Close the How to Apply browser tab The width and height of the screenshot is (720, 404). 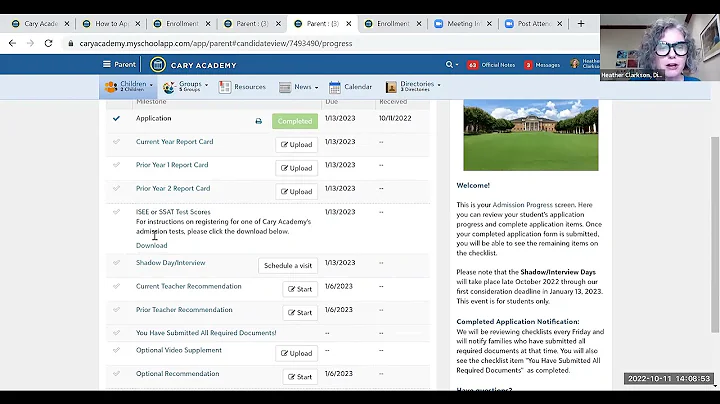137,23
